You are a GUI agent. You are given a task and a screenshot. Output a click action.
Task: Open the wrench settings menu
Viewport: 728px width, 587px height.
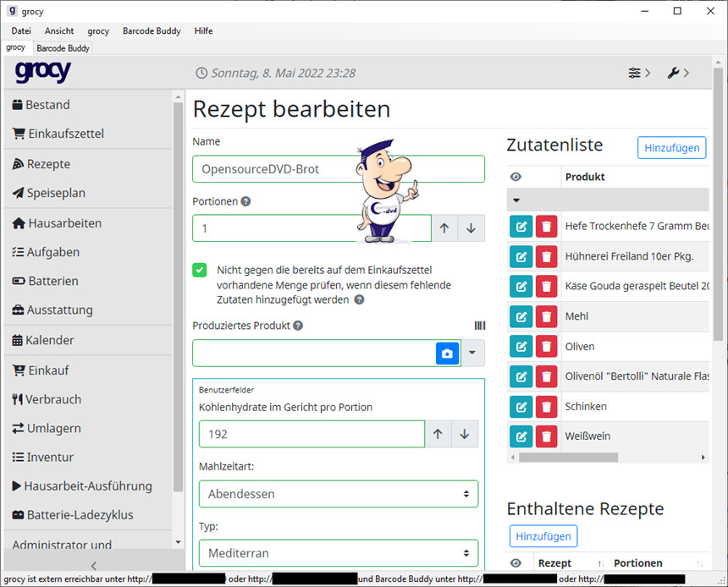[x=677, y=73]
